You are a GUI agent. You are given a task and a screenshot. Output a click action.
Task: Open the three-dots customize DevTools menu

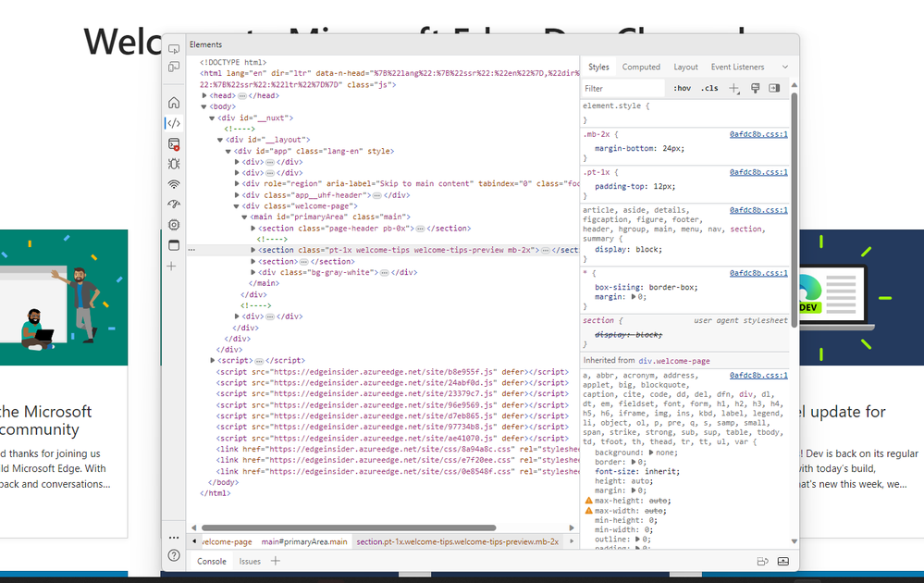pos(174,538)
